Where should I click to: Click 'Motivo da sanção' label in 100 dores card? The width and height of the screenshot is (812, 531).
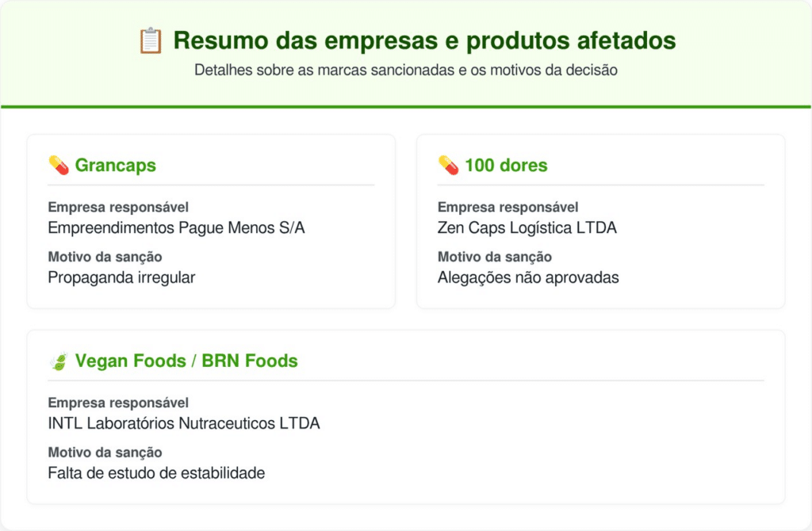tap(495, 257)
